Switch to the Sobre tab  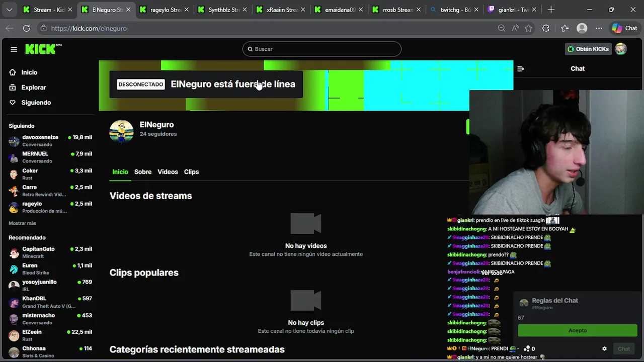coord(143,172)
